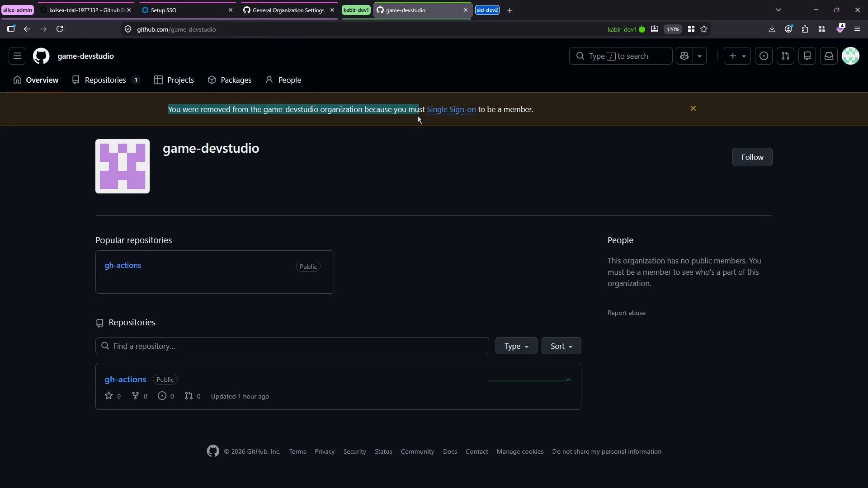Open gh-actions link in the Repositories list
The height and width of the screenshot is (488, 868).
tap(125, 380)
